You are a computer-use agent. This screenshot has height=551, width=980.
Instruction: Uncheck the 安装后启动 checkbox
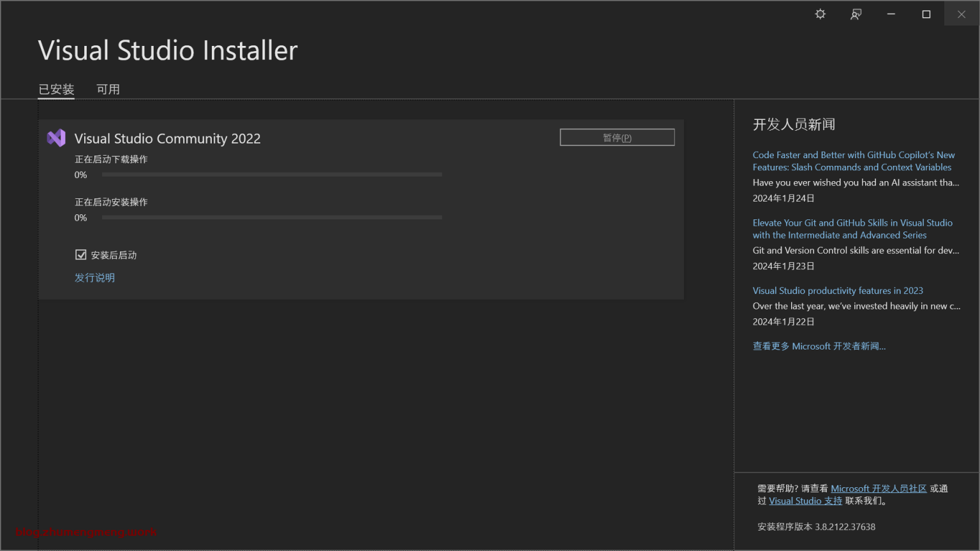click(81, 255)
